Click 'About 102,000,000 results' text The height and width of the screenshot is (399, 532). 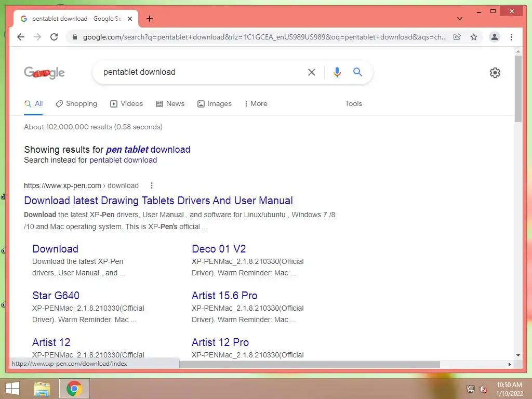click(x=68, y=127)
